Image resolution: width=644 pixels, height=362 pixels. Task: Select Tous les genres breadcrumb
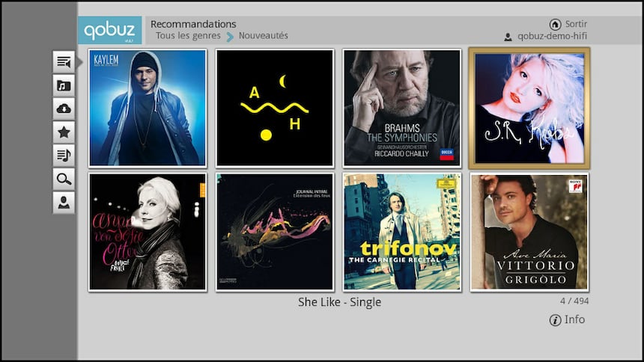click(x=188, y=36)
